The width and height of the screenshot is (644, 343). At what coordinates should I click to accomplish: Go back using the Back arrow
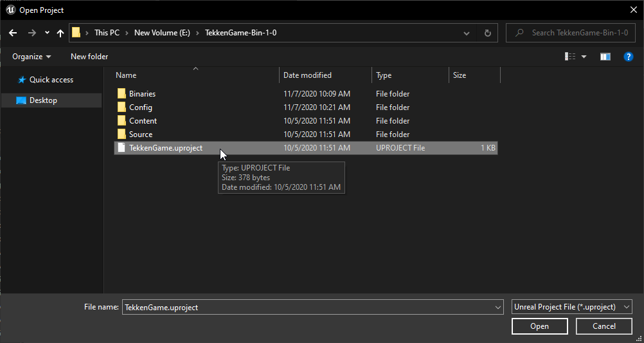pos(13,33)
